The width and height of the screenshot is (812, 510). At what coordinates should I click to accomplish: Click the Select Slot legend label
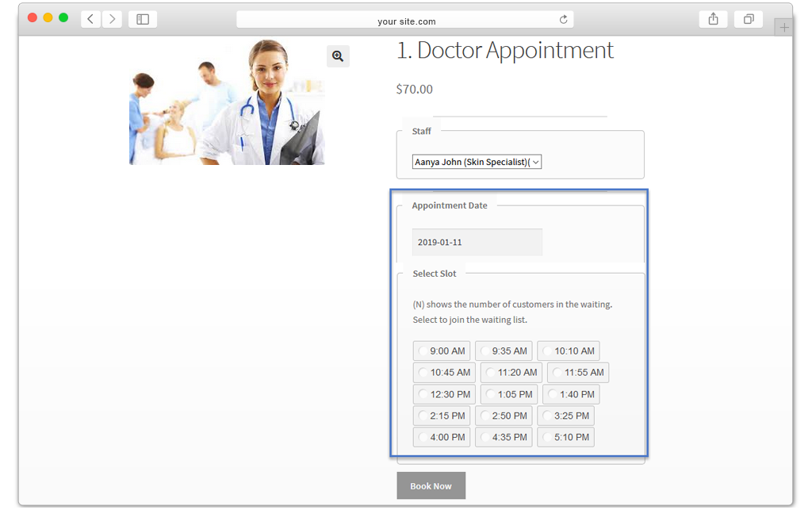(435, 274)
